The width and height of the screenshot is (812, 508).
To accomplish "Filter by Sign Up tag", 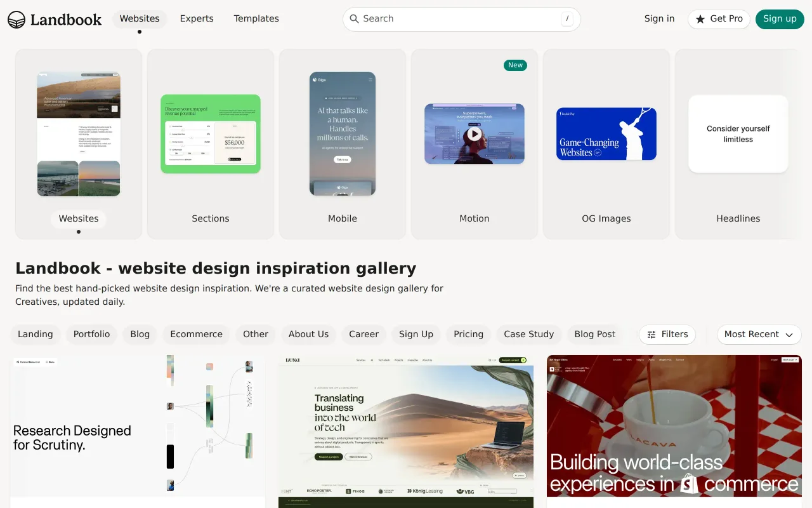I will [416, 335].
